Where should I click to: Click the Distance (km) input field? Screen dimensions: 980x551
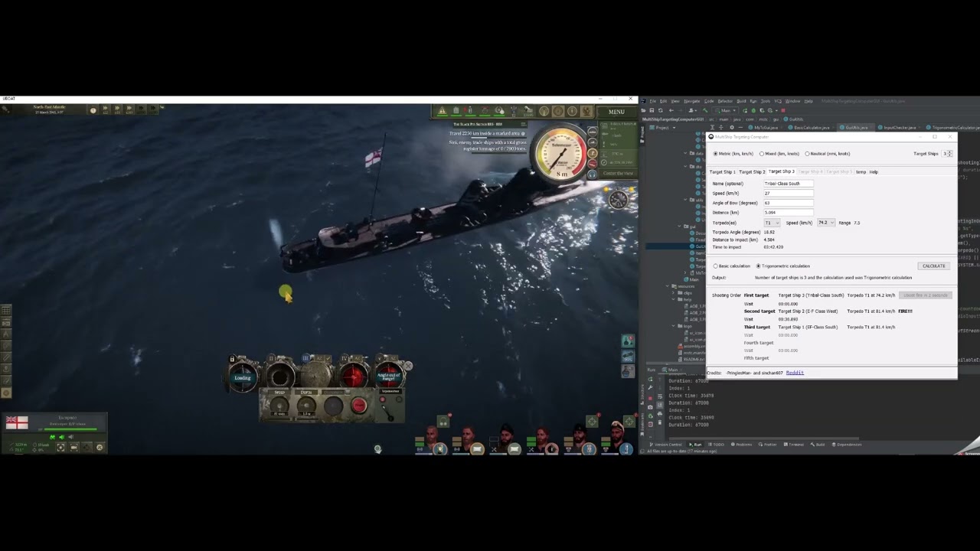tap(789, 213)
